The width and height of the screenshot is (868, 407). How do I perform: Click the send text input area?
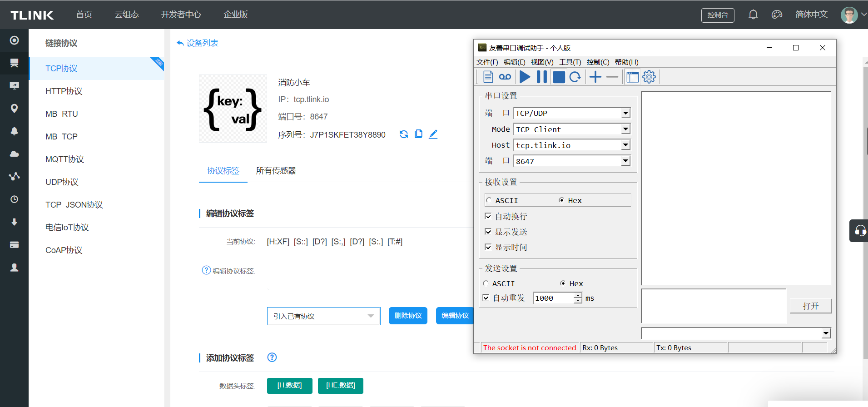pyautogui.click(x=714, y=306)
